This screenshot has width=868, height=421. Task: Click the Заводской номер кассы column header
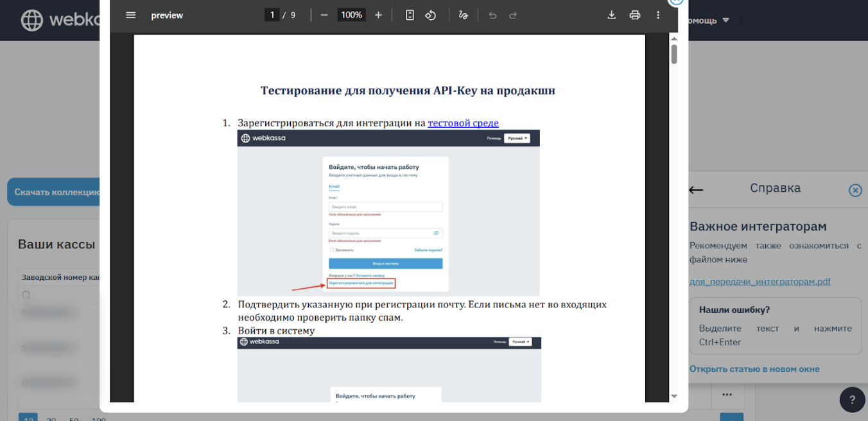(x=61, y=277)
